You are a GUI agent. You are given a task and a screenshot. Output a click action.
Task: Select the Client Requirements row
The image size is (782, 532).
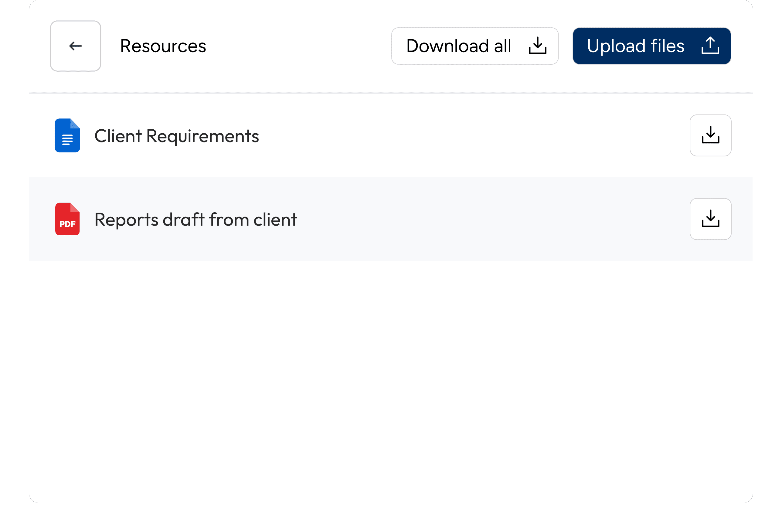391,136
